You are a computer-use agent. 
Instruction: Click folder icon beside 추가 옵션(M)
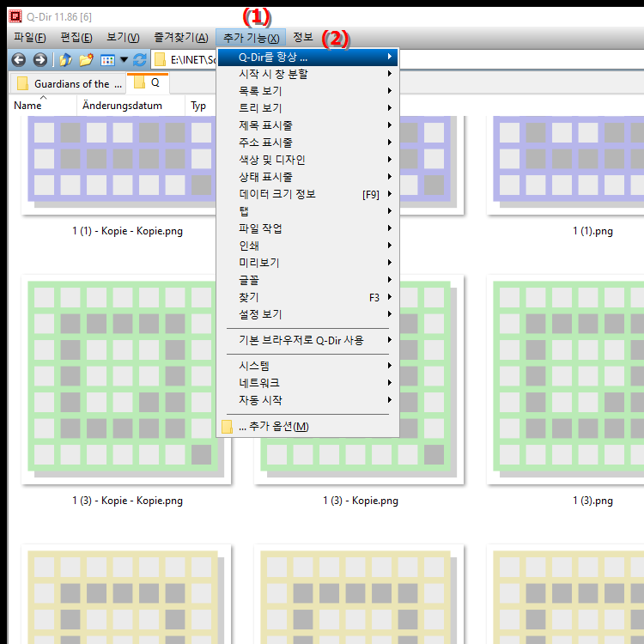point(228,427)
